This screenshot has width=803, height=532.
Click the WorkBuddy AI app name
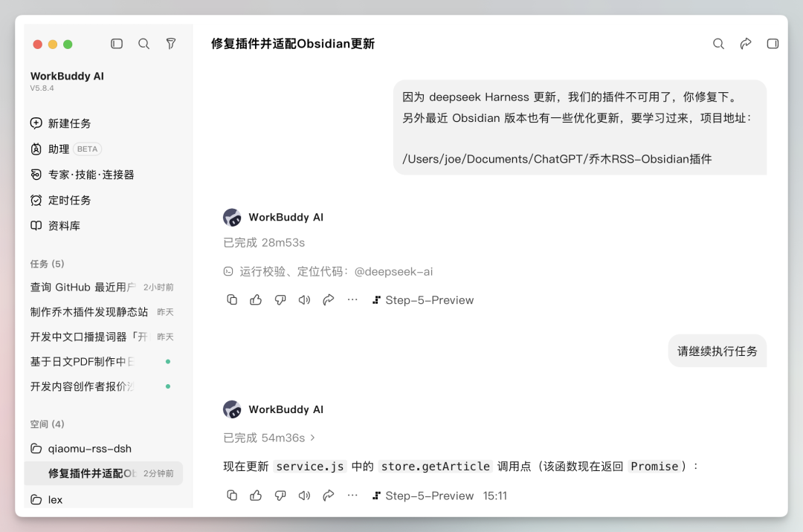[x=67, y=77]
